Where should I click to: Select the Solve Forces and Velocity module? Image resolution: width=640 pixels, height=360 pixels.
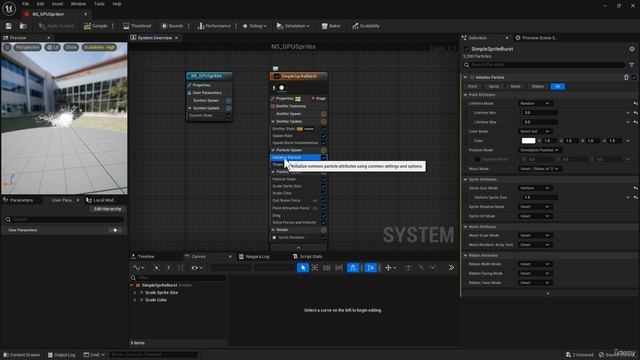click(x=294, y=223)
